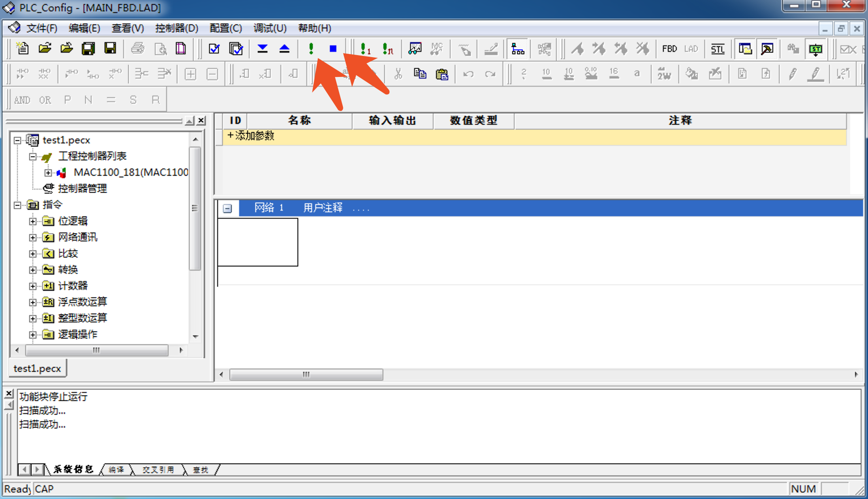Click the green exclamation run icon
The width and height of the screenshot is (868, 499).
click(311, 49)
